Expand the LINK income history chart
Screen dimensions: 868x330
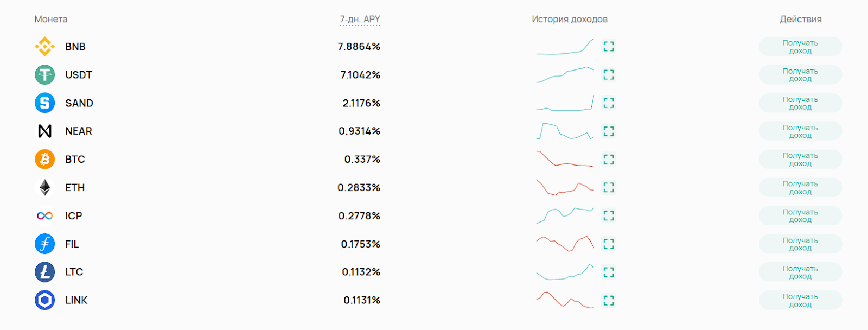(609, 300)
